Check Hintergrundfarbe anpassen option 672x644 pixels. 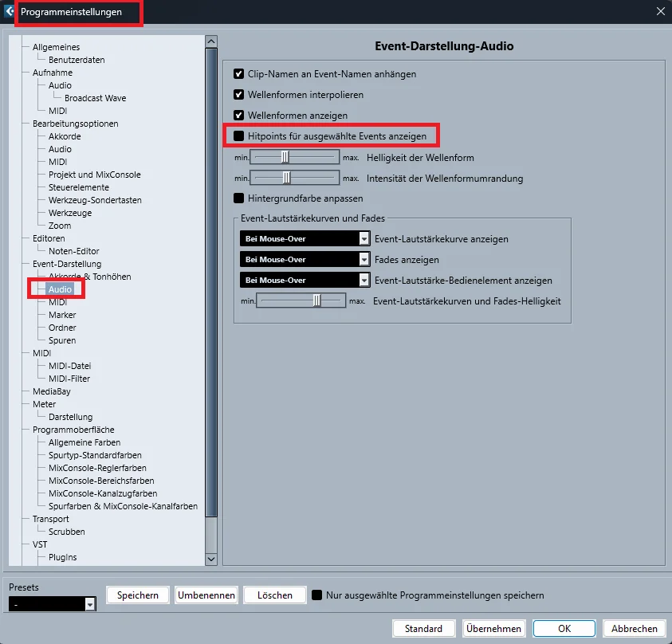click(238, 198)
